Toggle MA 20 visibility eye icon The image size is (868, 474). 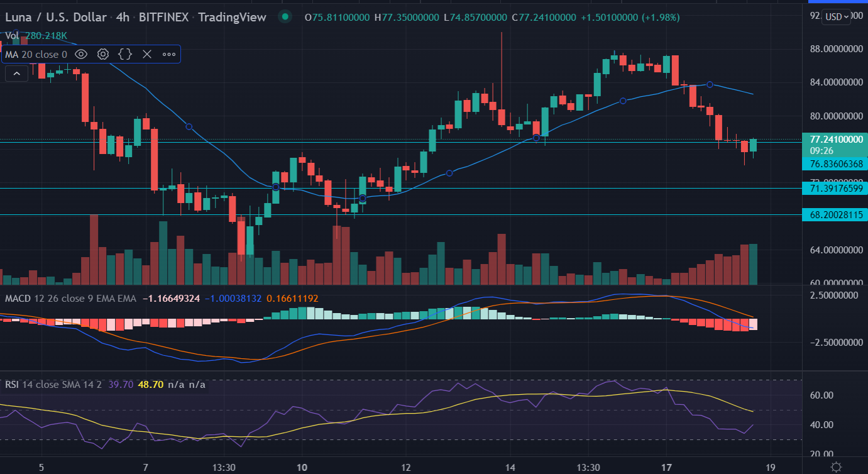coord(80,54)
